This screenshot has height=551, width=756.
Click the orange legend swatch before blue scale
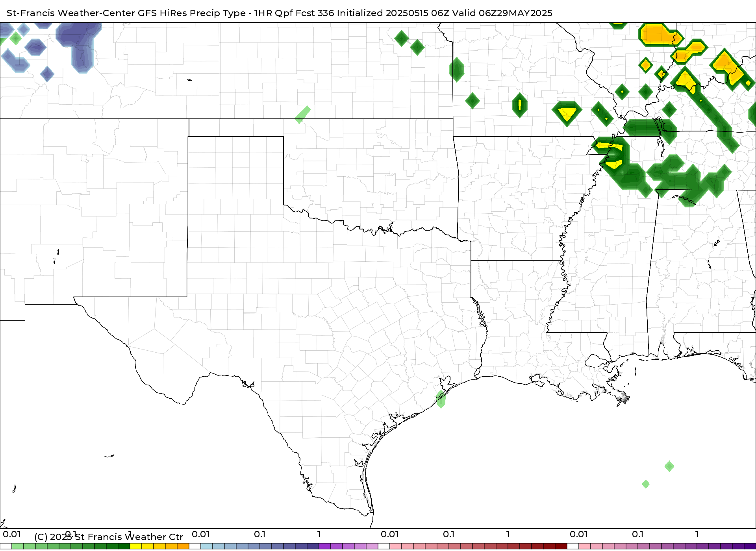coord(183,546)
